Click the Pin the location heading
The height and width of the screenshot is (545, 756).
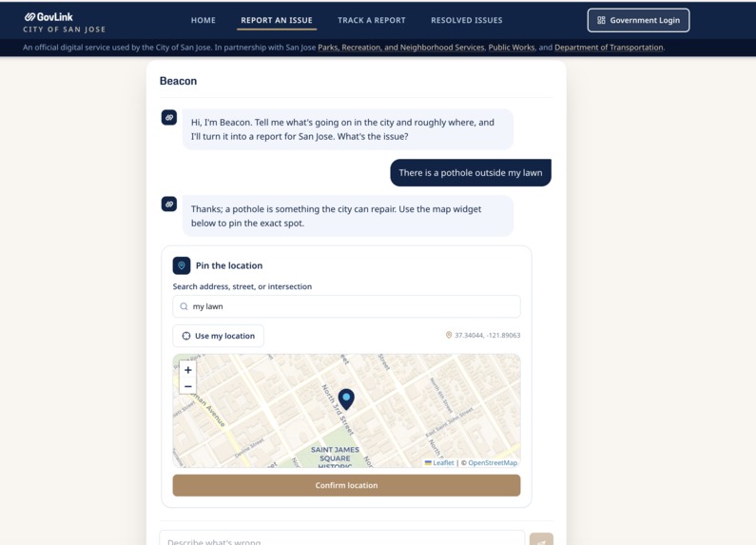229,265
